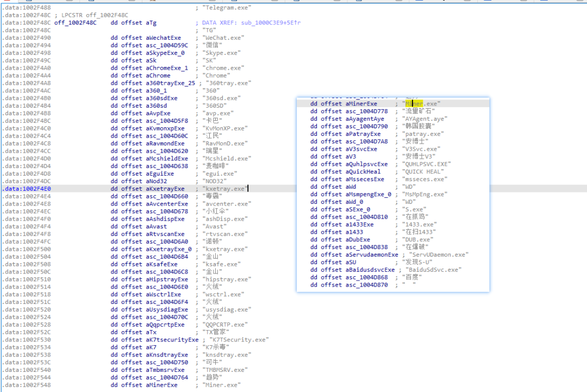Click the aTg offset name
The width and height of the screenshot is (587, 392).
[x=151, y=23]
